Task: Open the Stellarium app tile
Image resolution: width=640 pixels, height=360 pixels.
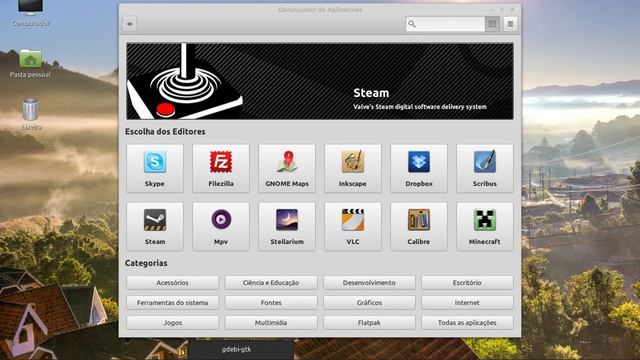Action: (x=287, y=226)
